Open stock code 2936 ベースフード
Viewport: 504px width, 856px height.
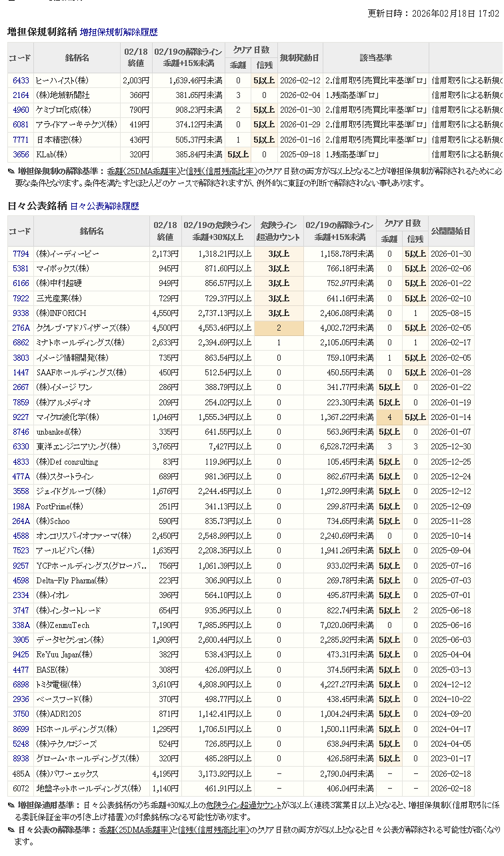pos(21,699)
